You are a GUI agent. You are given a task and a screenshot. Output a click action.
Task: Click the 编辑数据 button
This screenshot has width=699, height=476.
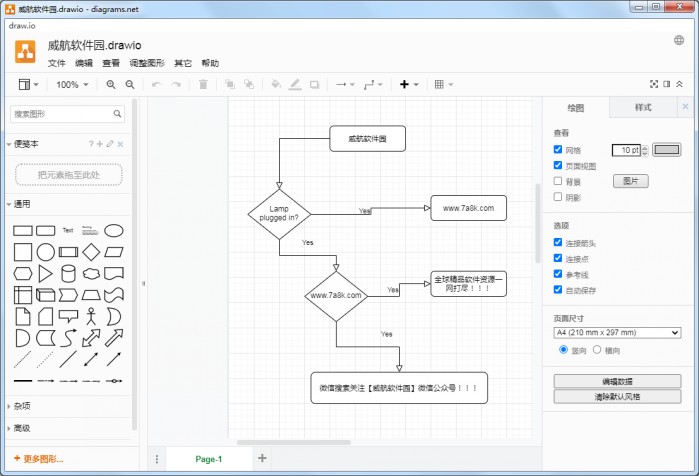point(617,381)
